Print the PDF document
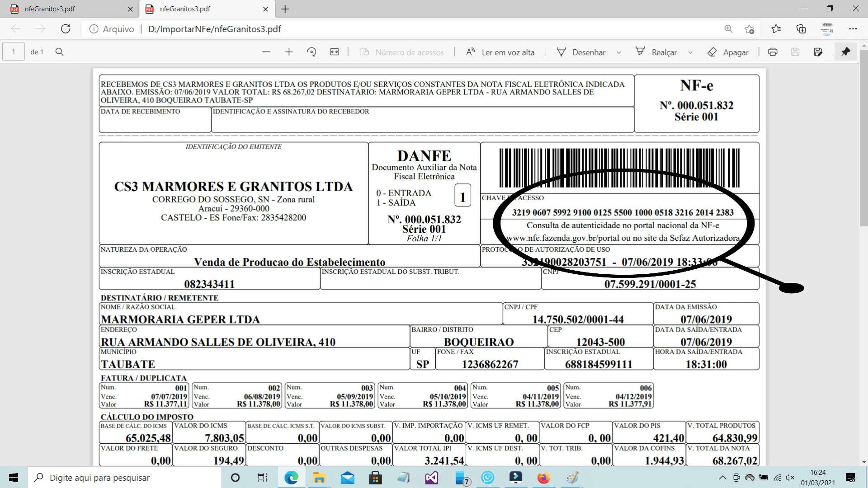868x488 pixels. [x=772, y=52]
